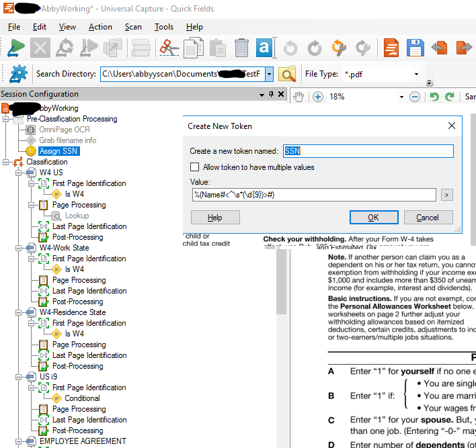Open the Action menu

pyautogui.click(x=100, y=27)
